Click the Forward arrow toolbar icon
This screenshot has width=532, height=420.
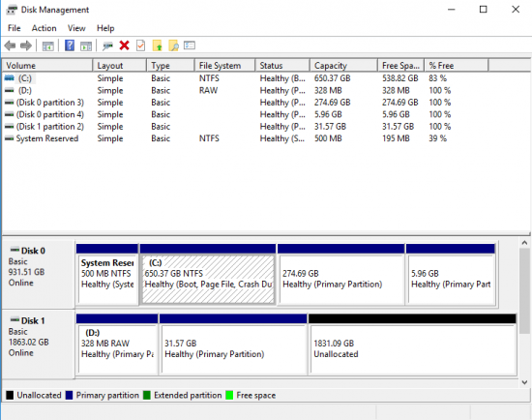tap(26, 45)
